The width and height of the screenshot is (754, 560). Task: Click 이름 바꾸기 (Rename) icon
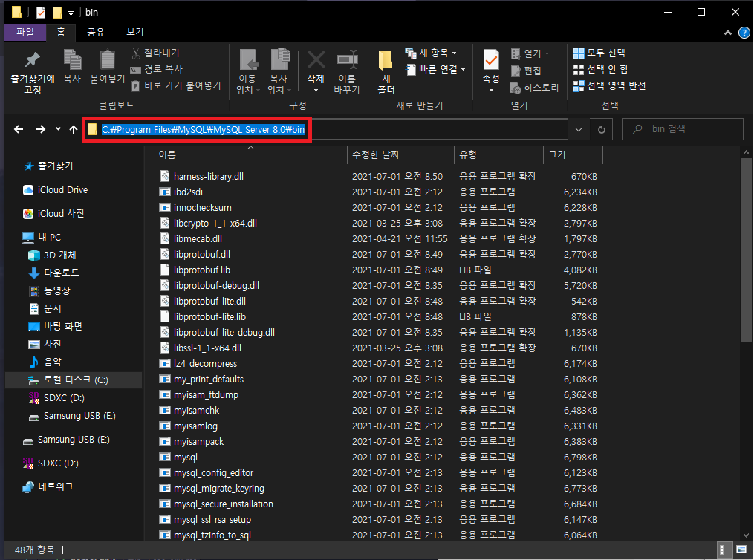347,72
